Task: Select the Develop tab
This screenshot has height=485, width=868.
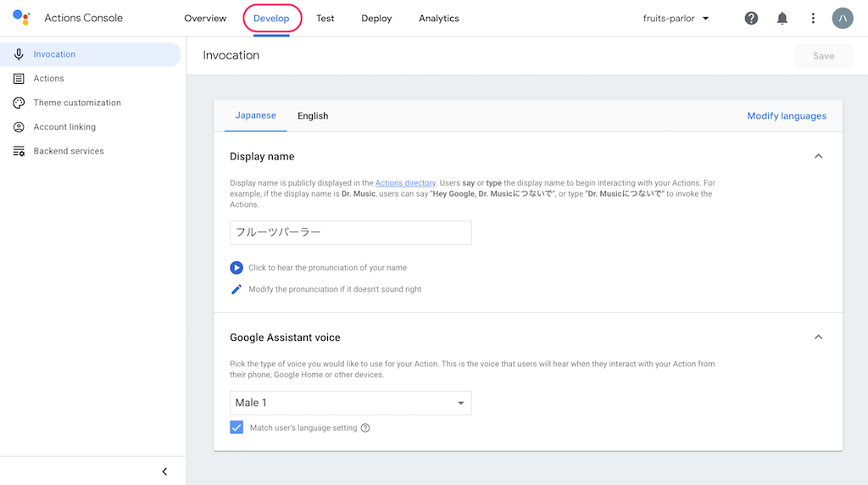Action: 271,19
